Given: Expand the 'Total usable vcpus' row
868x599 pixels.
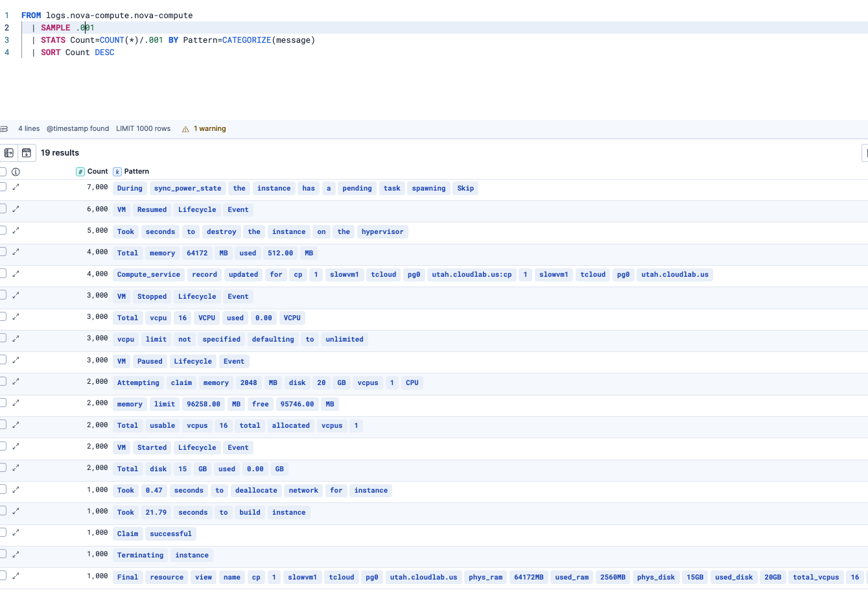Looking at the screenshot, I should (16, 425).
